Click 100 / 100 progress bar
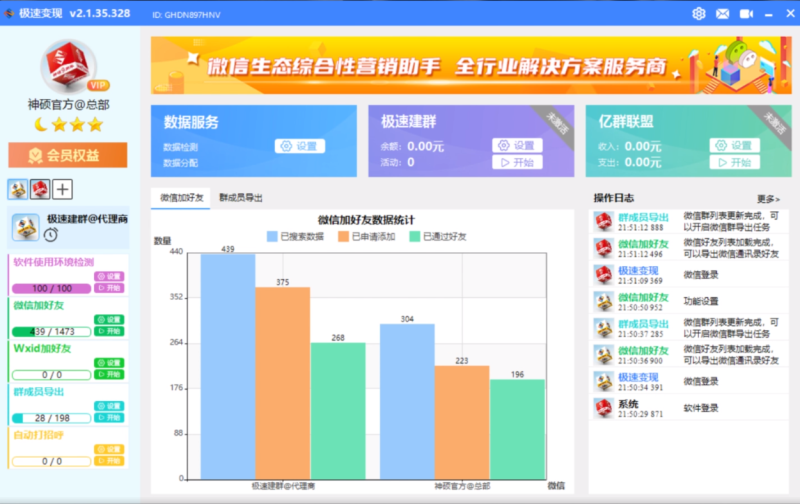 [x=52, y=288]
